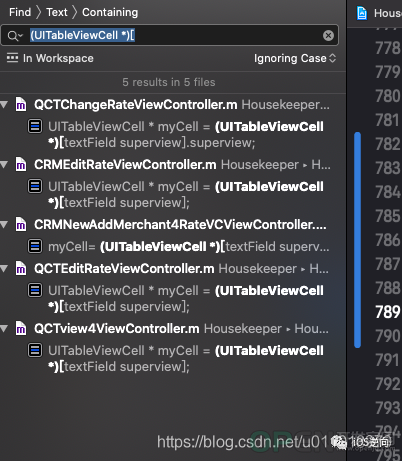Select the match icon under CRMNewAddMerchant4RateVCViewController
This screenshot has width=402, height=461.
(35, 246)
